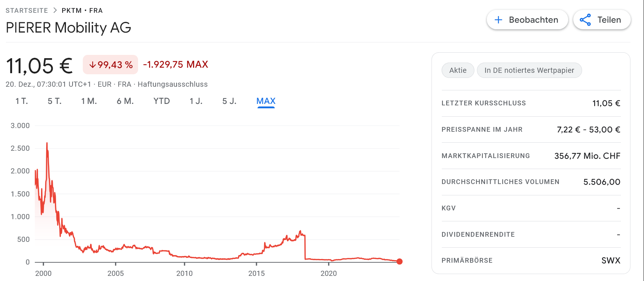Click the share icon on Teilen
The width and height of the screenshot is (644, 281).
(585, 20)
